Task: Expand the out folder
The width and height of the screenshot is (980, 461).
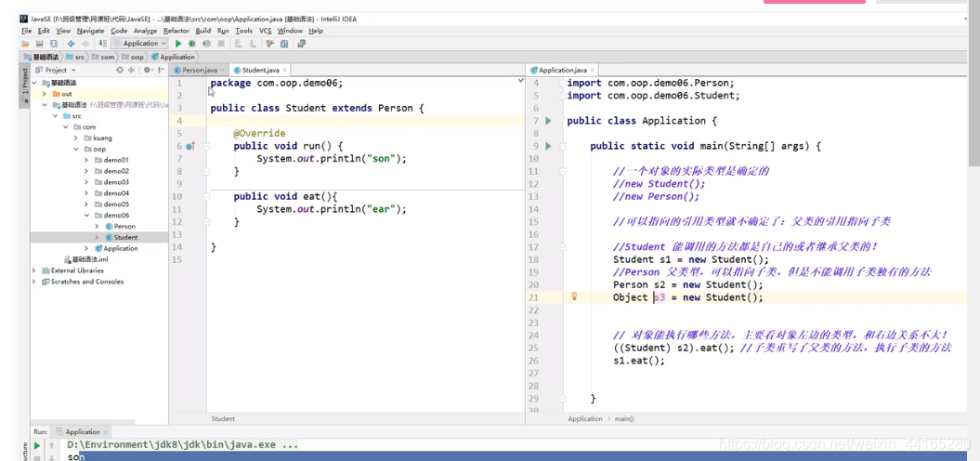Action: point(45,94)
